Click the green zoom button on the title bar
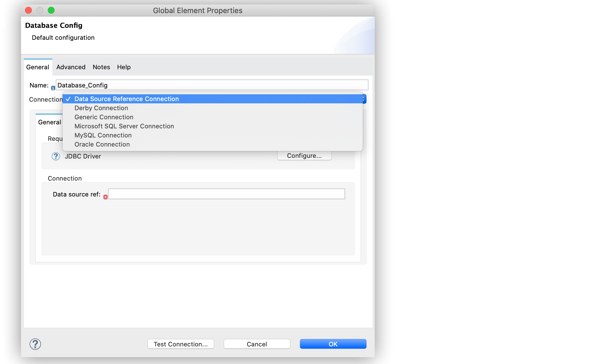This screenshot has height=364, width=609. pyautogui.click(x=51, y=10)
